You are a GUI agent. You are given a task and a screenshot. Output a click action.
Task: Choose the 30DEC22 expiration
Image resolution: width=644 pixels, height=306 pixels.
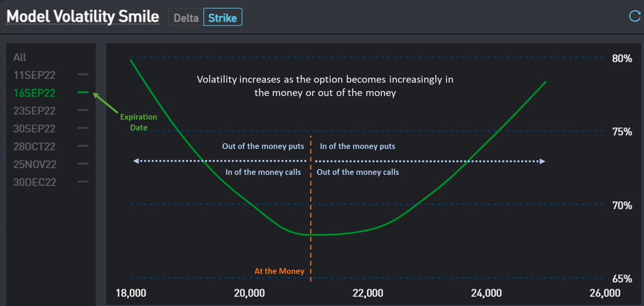[x=34, y=183]
